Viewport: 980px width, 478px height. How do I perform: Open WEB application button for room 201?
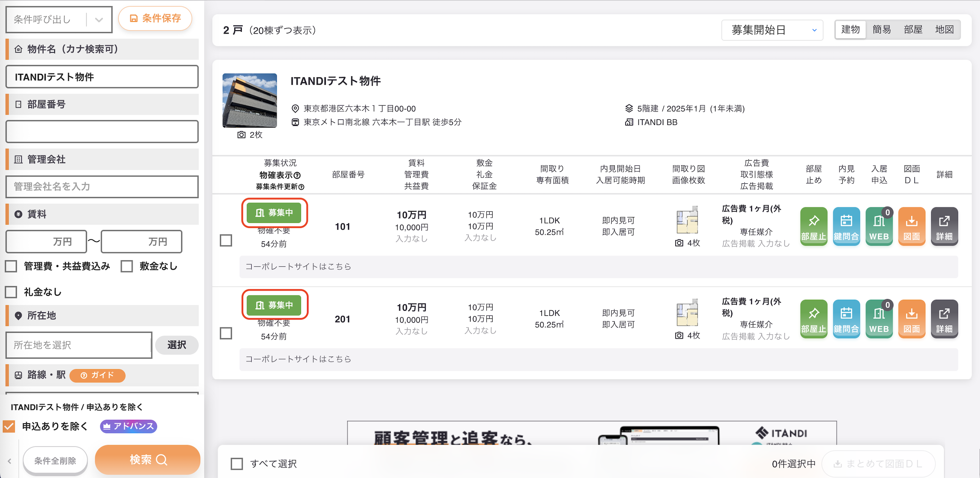tap(879, 319)
